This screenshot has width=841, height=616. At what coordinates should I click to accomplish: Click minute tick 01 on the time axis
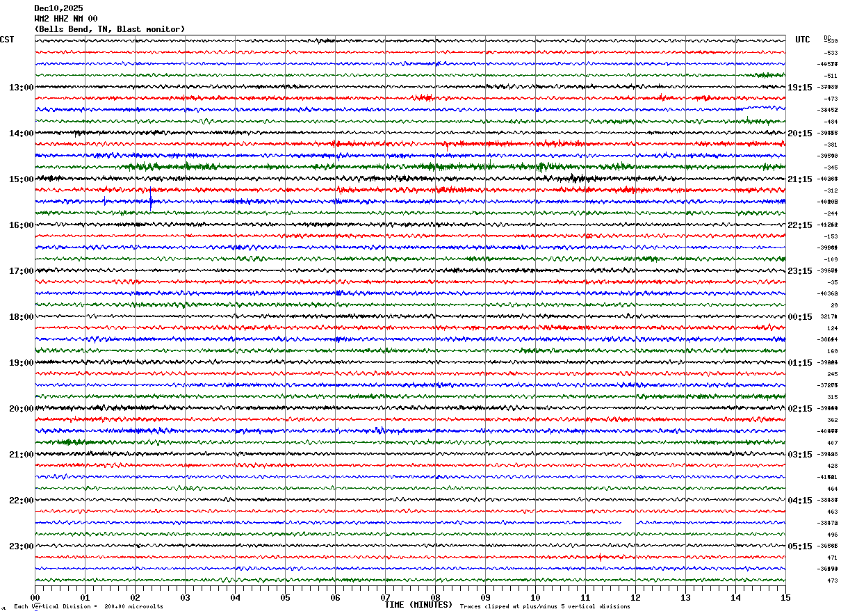(x=85, y=597)
